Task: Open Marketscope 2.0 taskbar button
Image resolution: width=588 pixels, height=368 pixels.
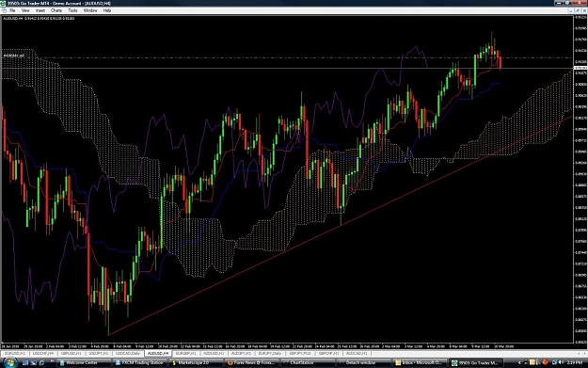Action: click(x=196, y=362)
